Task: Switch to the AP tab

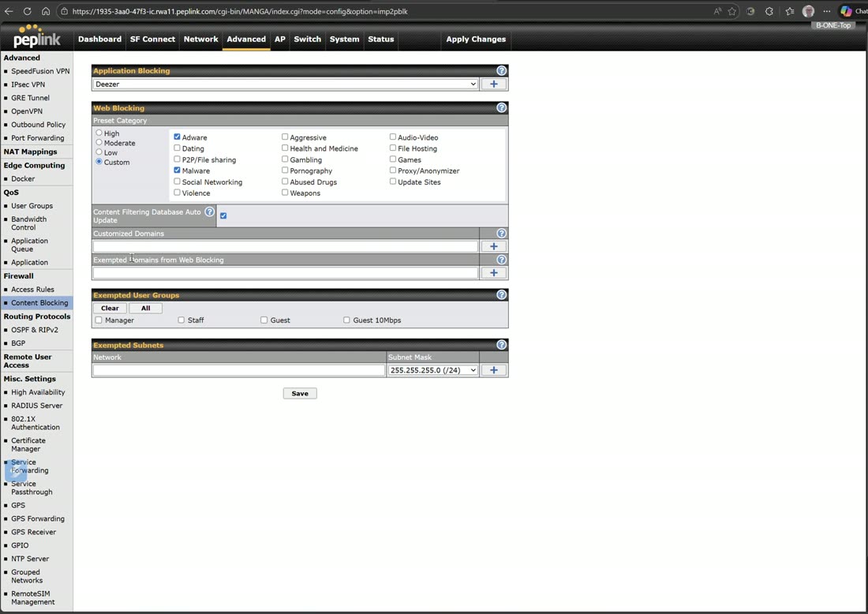Action: click(280, 39)
